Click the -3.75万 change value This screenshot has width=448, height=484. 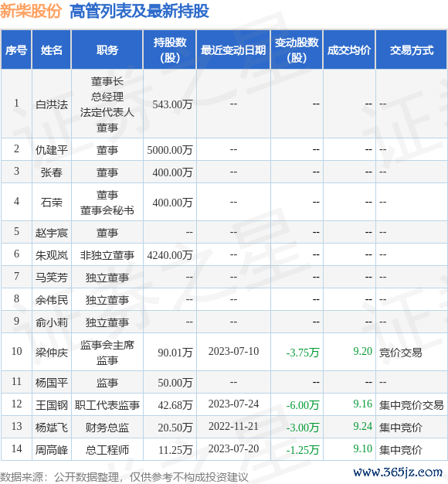[x=303, y=353]
